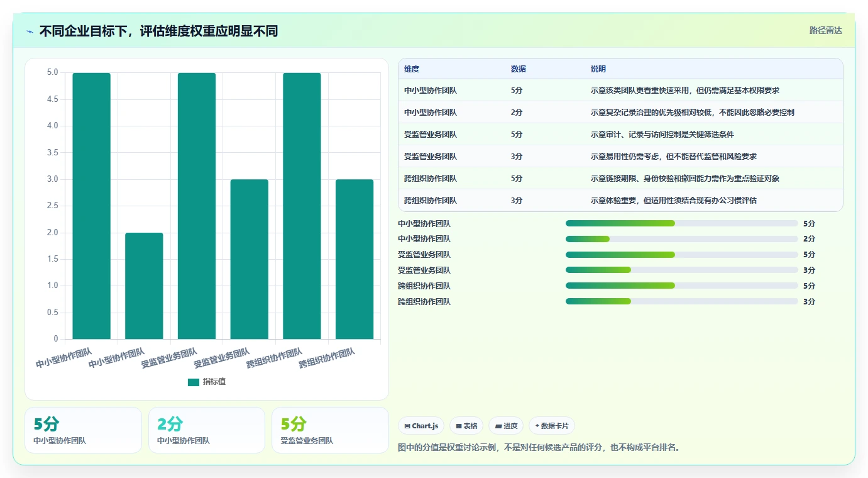Click the lightning icon beside the page title
Viewport: 868px width, 478px height.
tap(30, 31)
